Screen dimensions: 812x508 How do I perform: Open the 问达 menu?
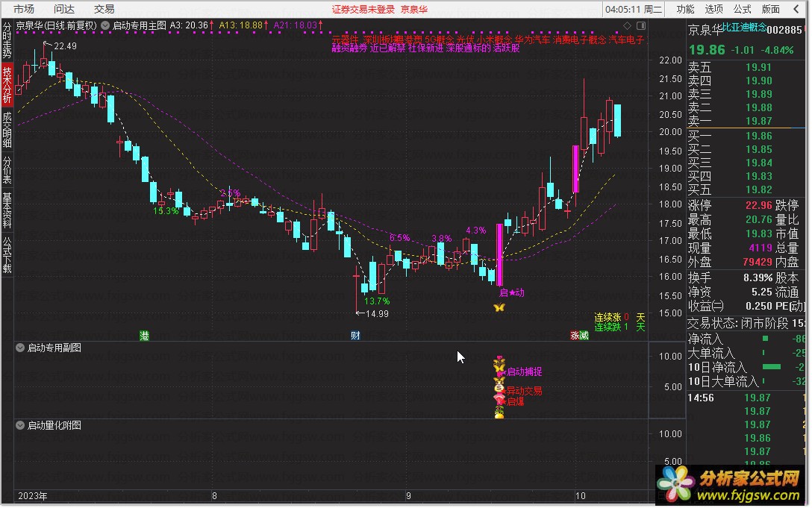pyautogui.click(x=63, y=9)
